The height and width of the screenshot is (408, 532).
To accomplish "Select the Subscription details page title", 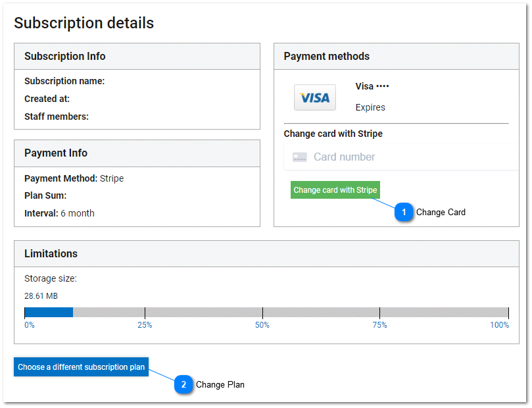I will click(84, 22).
